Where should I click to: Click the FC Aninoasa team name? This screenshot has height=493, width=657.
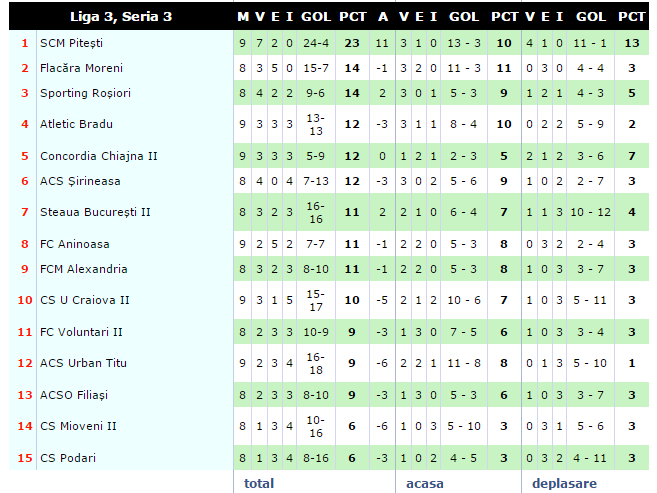coord(75,244)
